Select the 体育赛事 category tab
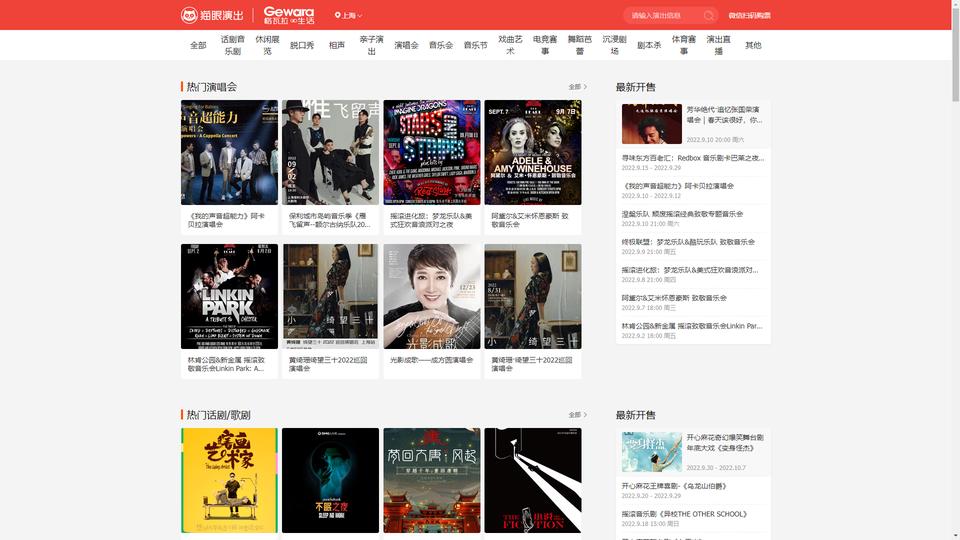The image size is (960, 540). tap(684, 45)
